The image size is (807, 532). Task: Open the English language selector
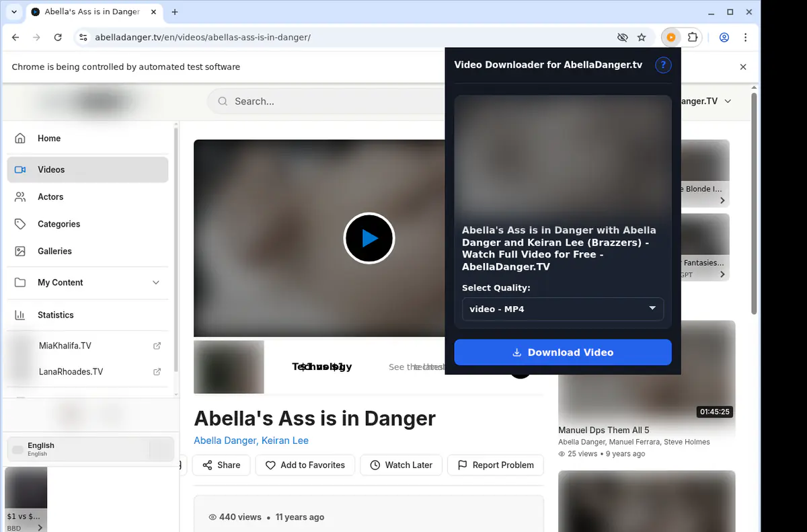coord(91,449)
